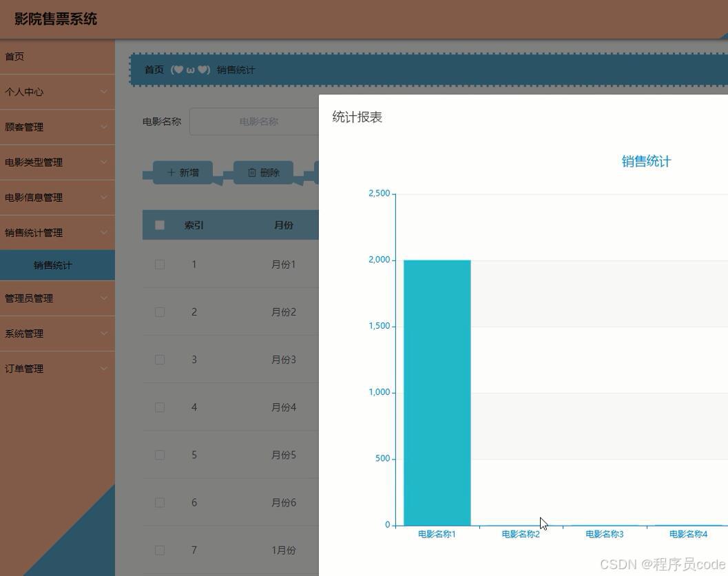Click the 月份1 table cell

pos(283,265)
